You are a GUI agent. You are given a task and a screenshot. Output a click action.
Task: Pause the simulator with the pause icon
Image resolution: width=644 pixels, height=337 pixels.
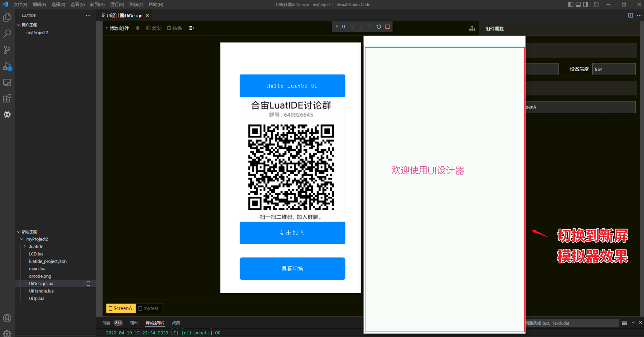click(343, 26)
